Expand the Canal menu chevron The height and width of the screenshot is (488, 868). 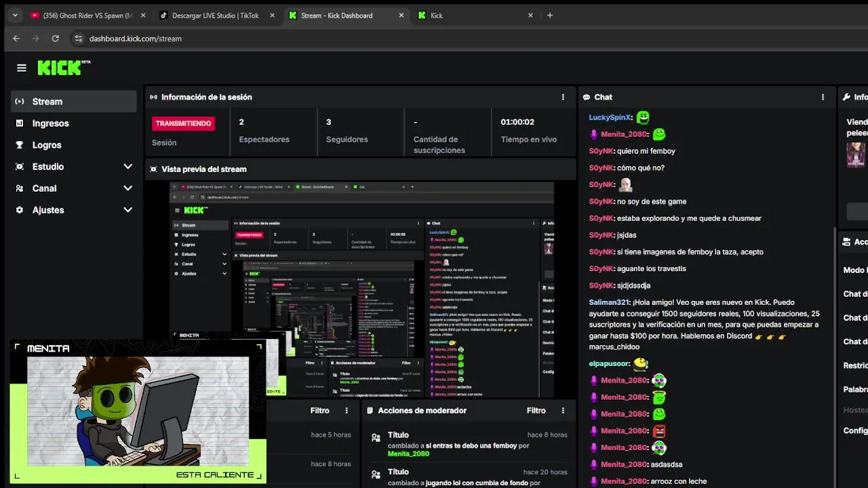pos(127,188)
